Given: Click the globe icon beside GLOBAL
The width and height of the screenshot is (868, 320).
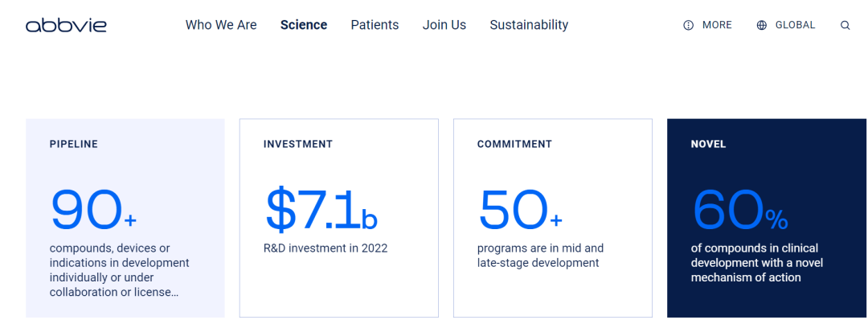Looking at the screenshot, I should [x=762, y=25].
